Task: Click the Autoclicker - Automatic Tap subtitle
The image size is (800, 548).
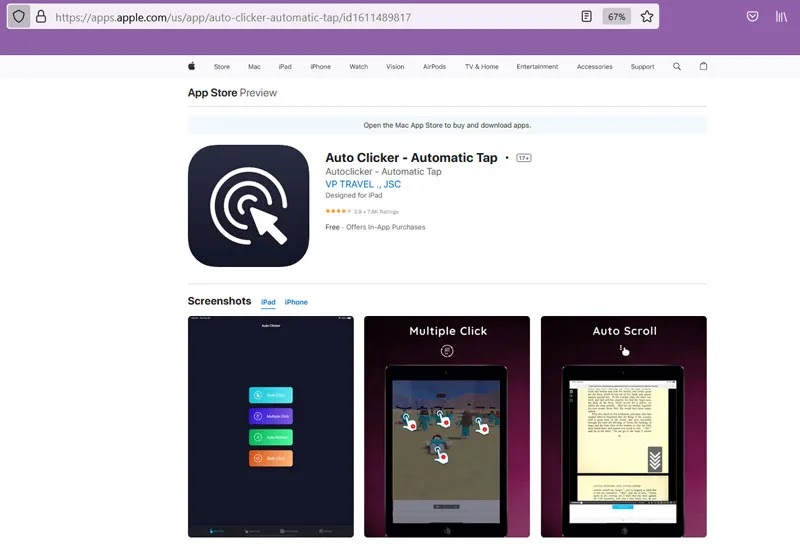Action: click(x=383, y=171)
